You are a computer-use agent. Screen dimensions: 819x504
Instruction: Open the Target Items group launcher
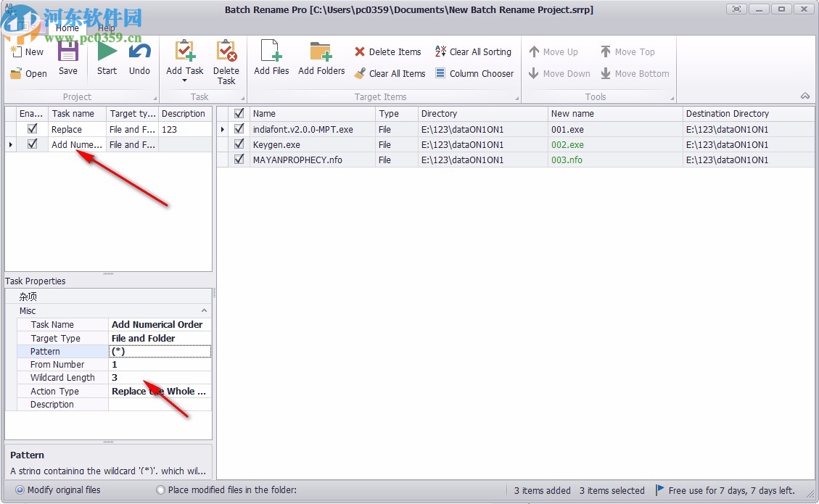(x=516, y=98)
